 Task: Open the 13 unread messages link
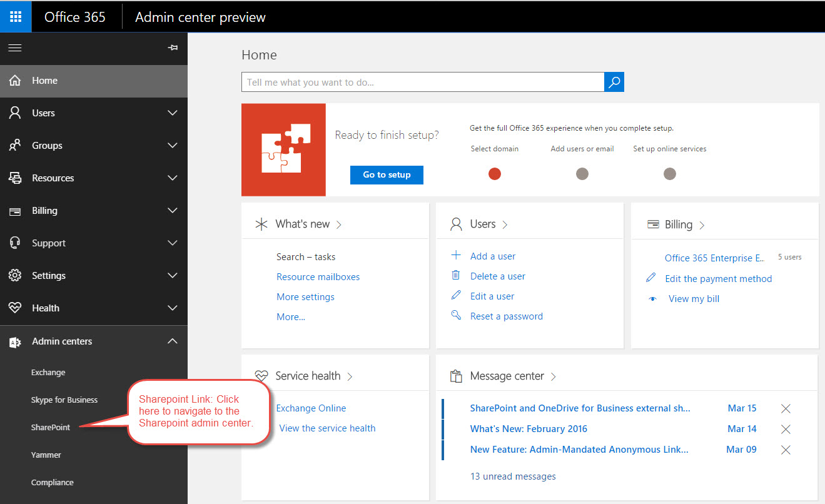click(513, 476)
